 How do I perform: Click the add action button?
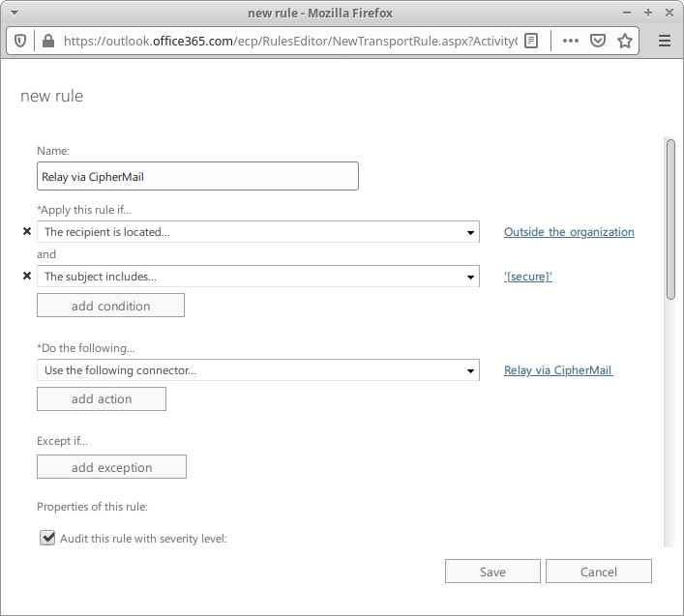coord(102,398)
